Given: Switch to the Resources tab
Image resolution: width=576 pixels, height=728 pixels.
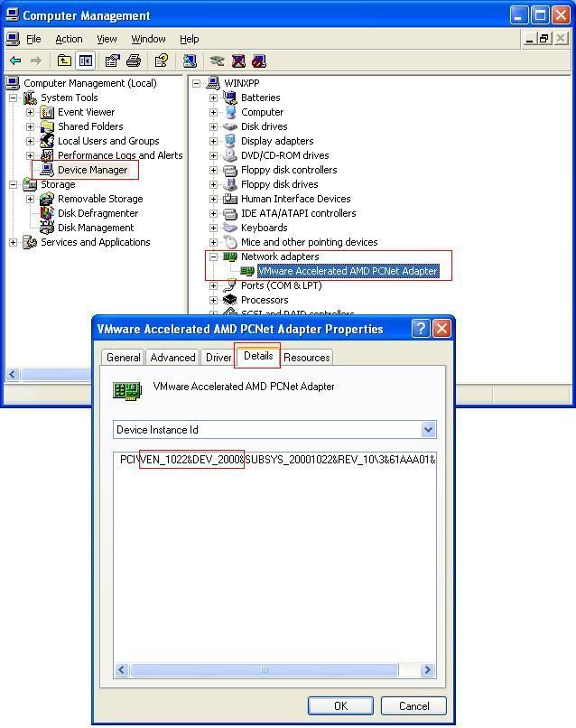Looking at the screenshot, I should tap(306, 357).
